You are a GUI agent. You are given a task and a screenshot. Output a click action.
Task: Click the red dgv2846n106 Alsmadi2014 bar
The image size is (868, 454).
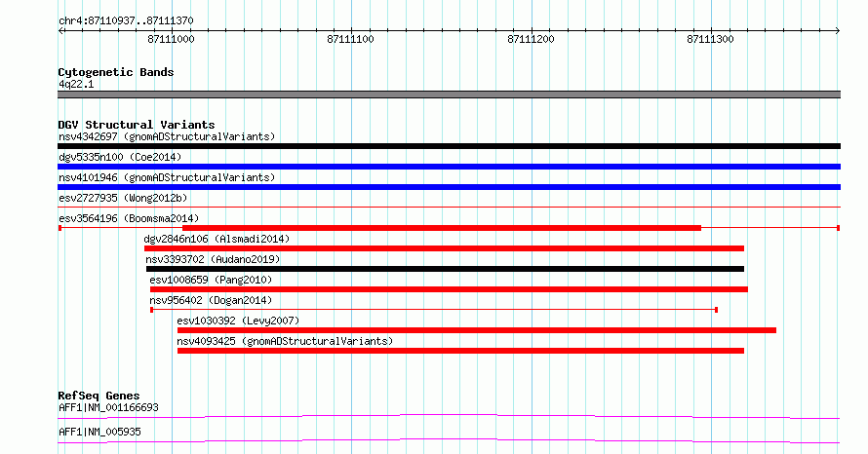pyautogui.click(x=444, y=248)
